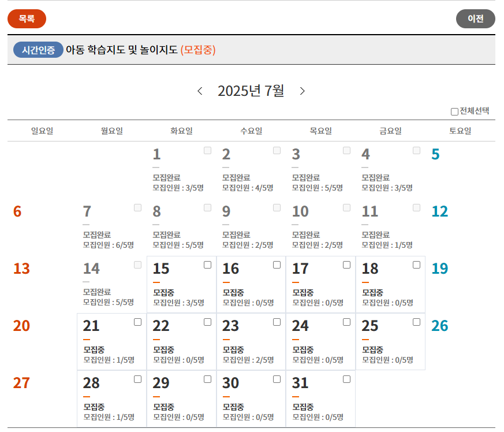Click date number 9 in the calendar
The image size is (504, 432).
coord(226,211)
